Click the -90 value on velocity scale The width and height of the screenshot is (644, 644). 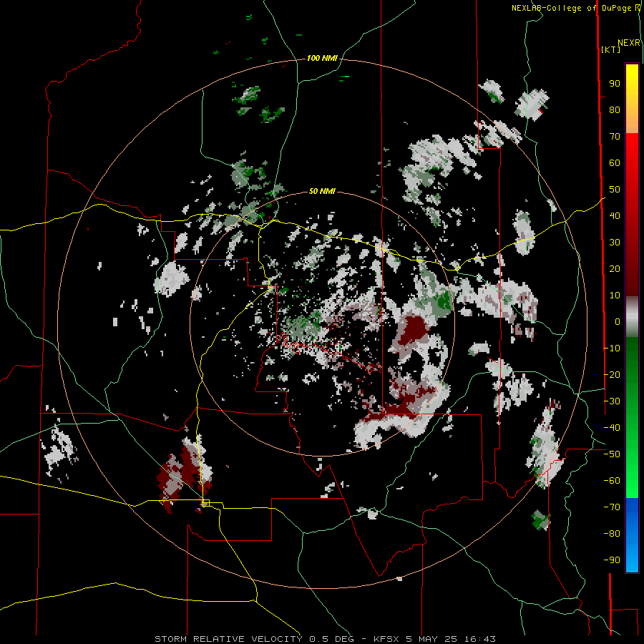[612, 560]
